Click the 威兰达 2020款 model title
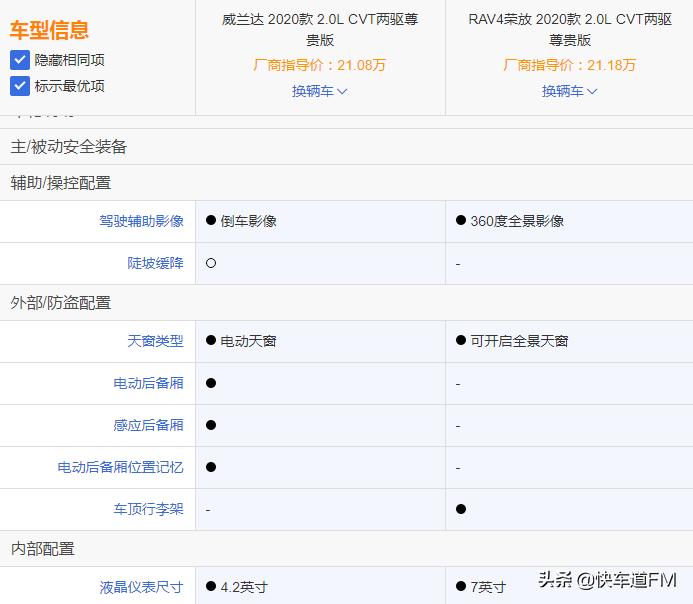 click(320, 30)
